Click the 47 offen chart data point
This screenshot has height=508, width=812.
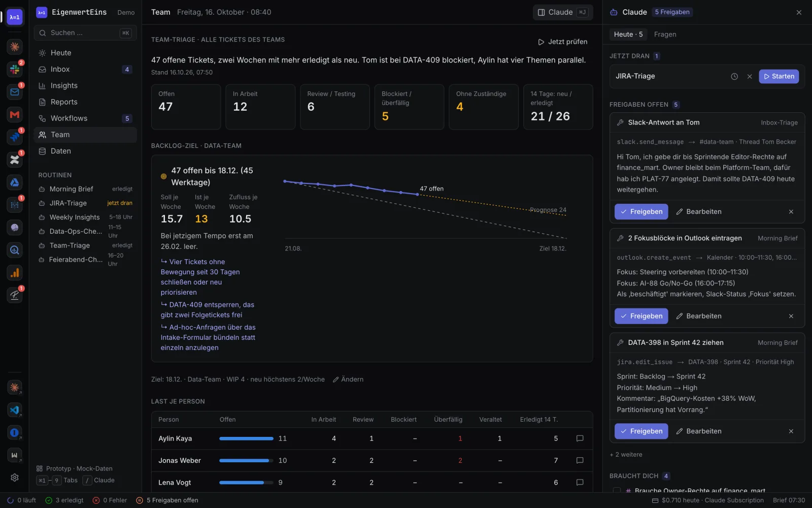(x=418, y=195)
